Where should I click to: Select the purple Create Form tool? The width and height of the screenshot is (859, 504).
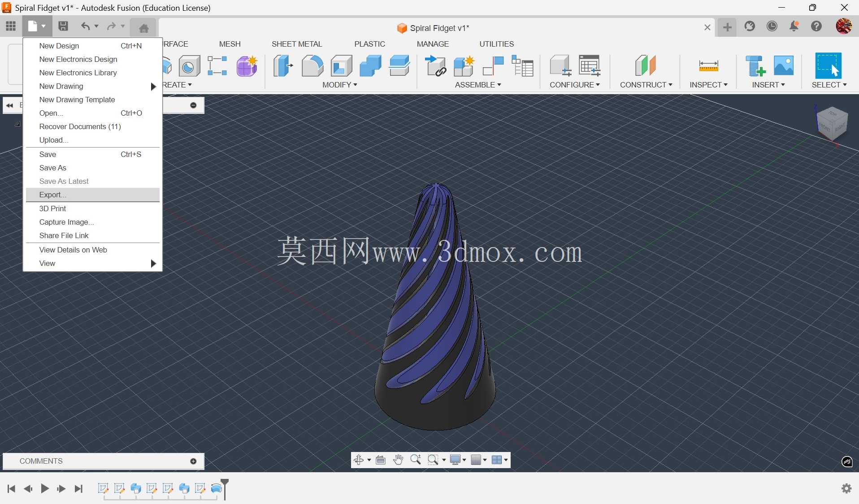(x=247, y=66)
